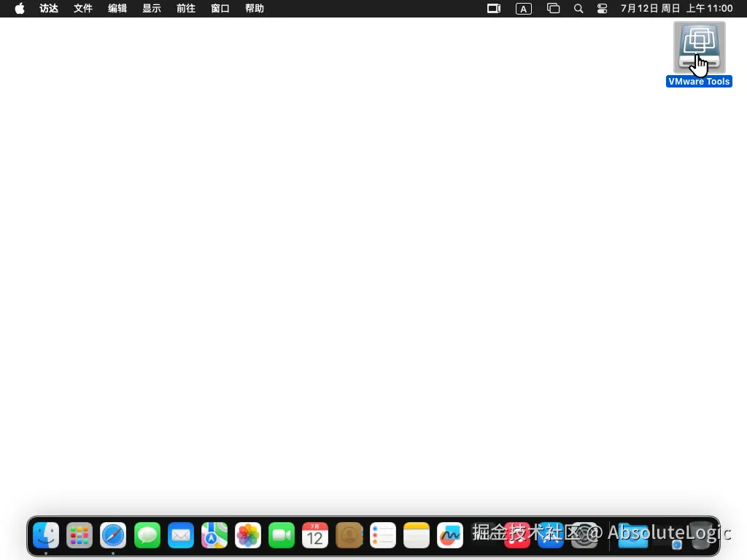The image size is (747, 560).
Task: Open Messages from the Dock
Action: tap(147, 535)
